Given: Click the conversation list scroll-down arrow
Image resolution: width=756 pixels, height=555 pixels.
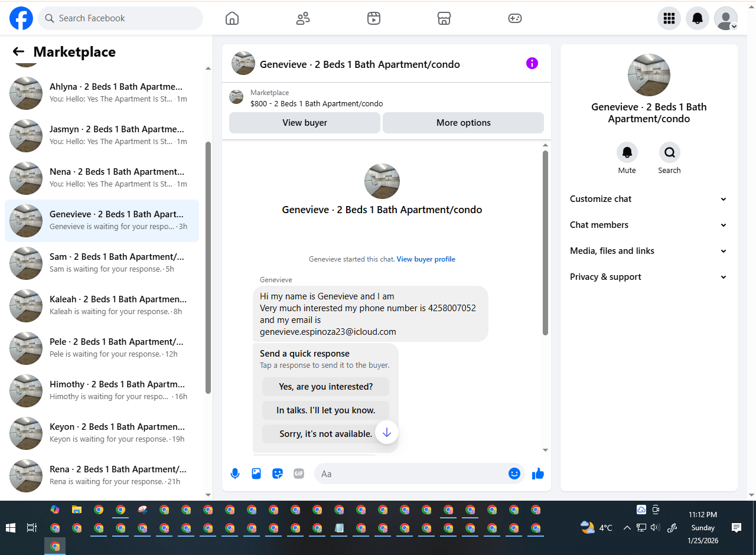Looking at the screenshot, I should (208, 495).
